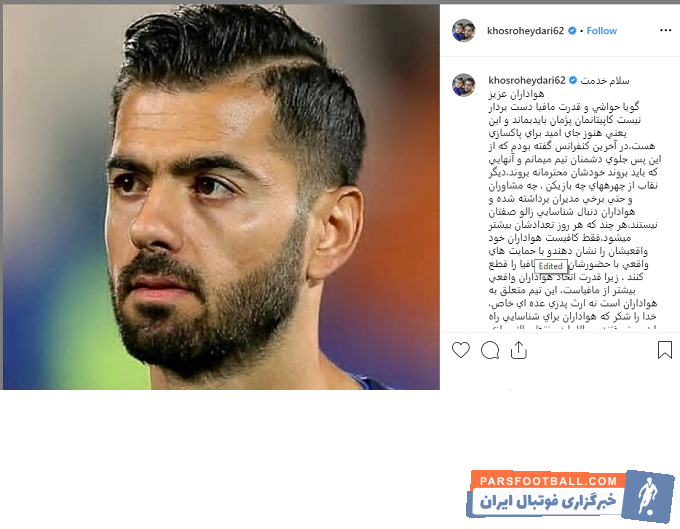Save the post with the bookmark icon

pos(664,350)
